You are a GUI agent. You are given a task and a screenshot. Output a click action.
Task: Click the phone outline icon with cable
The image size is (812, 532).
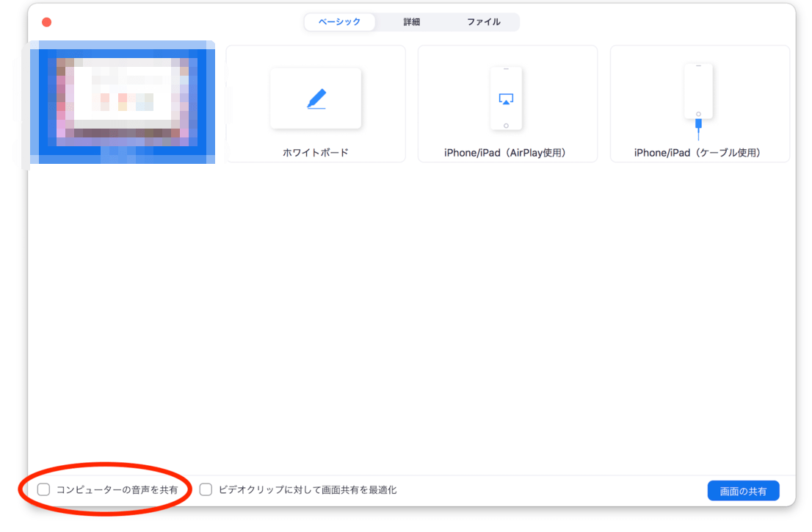coord(697,96)
